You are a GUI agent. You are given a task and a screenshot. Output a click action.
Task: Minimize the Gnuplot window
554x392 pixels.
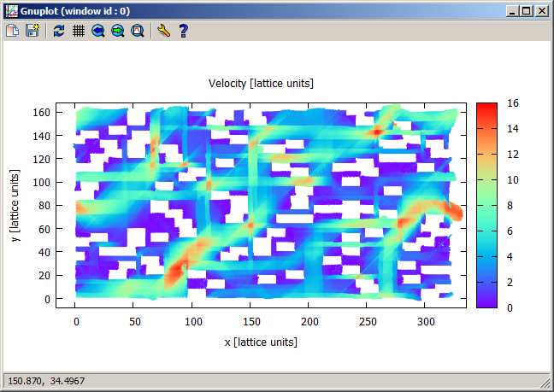pyautogui.click(x=512, y=10)
